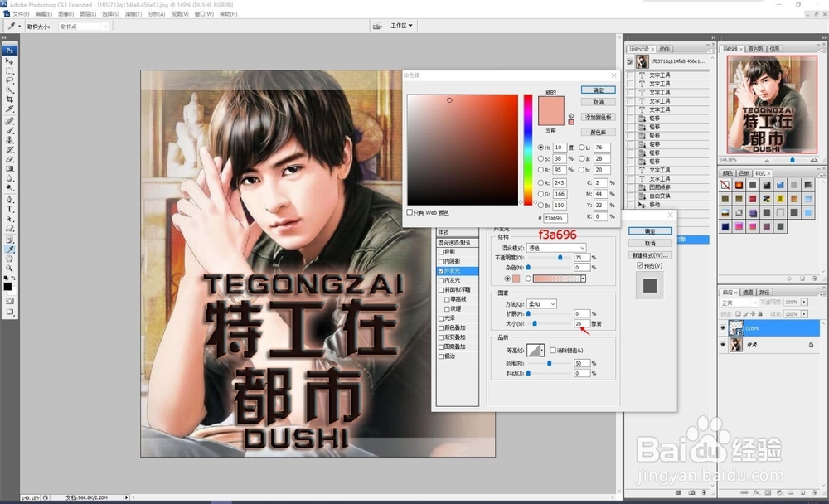Open layer blend mode dropdown 正常
The image size is (829, 504).
pyautogui.click(x=739, y=302)
